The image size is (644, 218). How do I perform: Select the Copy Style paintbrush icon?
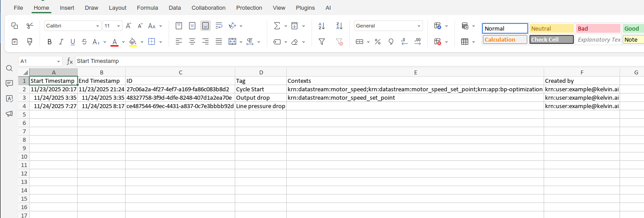tap(30, 42)
